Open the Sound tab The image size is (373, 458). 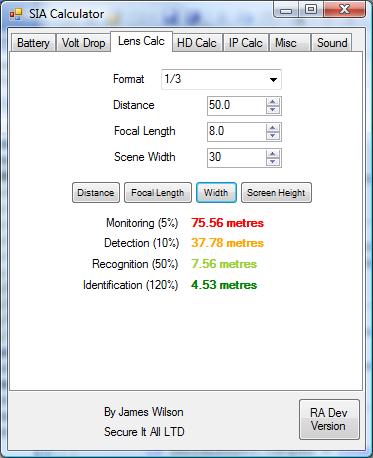tap(331, 43)
